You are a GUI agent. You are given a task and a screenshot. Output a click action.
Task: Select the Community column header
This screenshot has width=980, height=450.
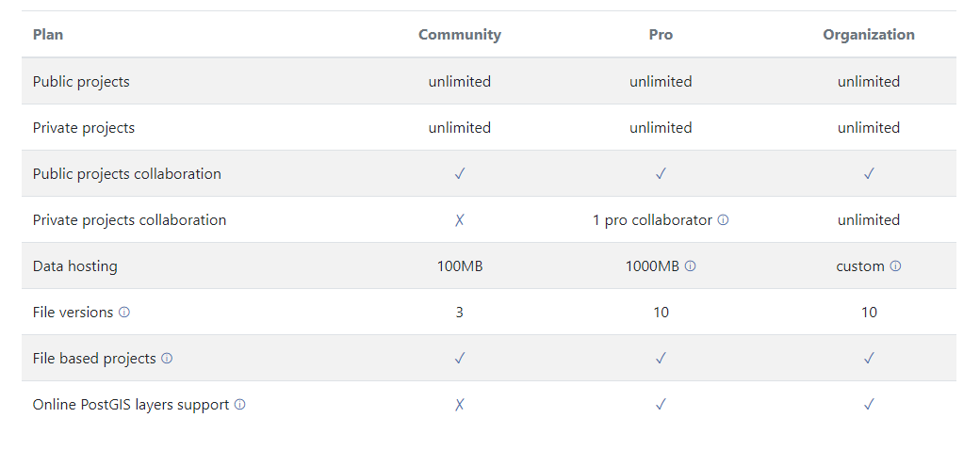460,35
